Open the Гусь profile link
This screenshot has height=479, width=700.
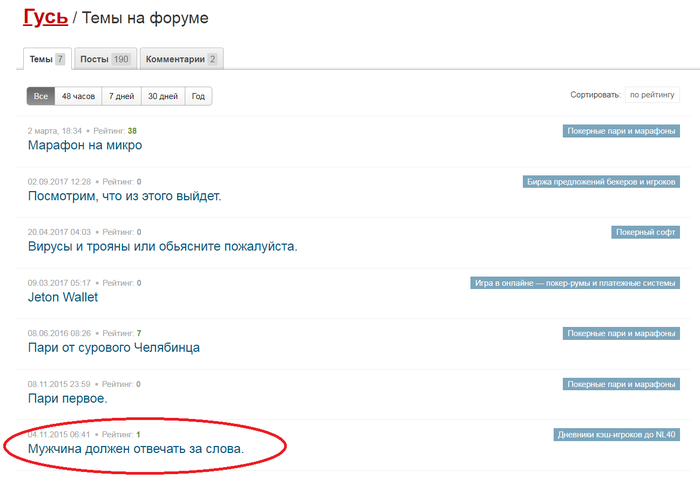pyautogui.click(x=45, y=17)
